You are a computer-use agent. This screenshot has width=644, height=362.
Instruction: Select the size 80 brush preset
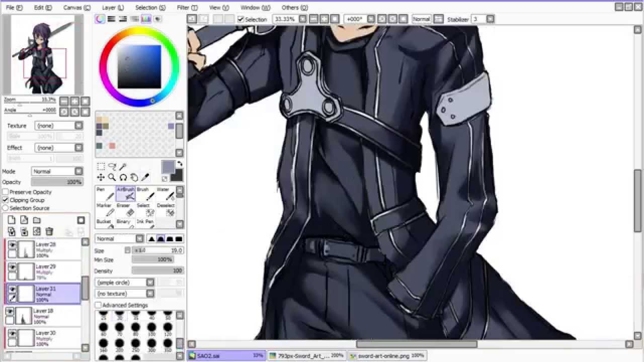click(135, 329)
